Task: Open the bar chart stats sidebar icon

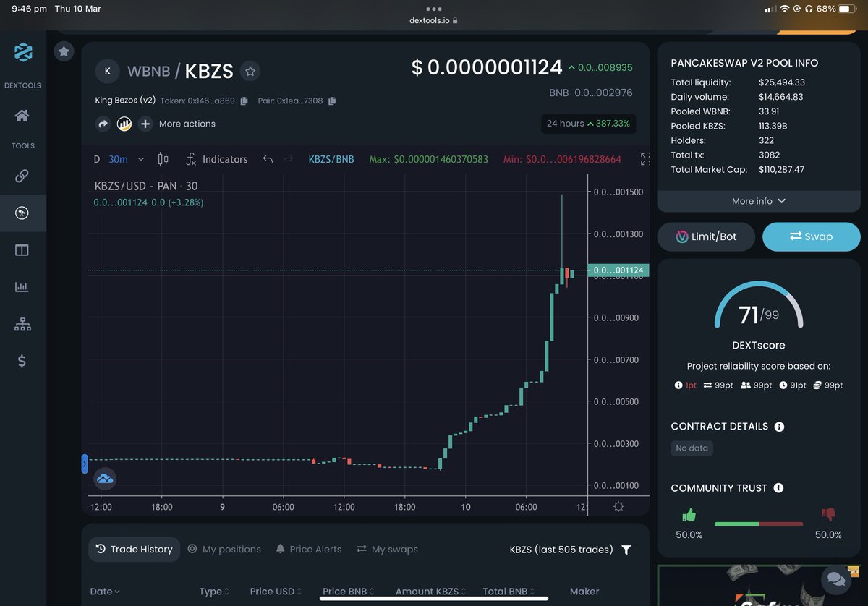Action: pos(22,287)
